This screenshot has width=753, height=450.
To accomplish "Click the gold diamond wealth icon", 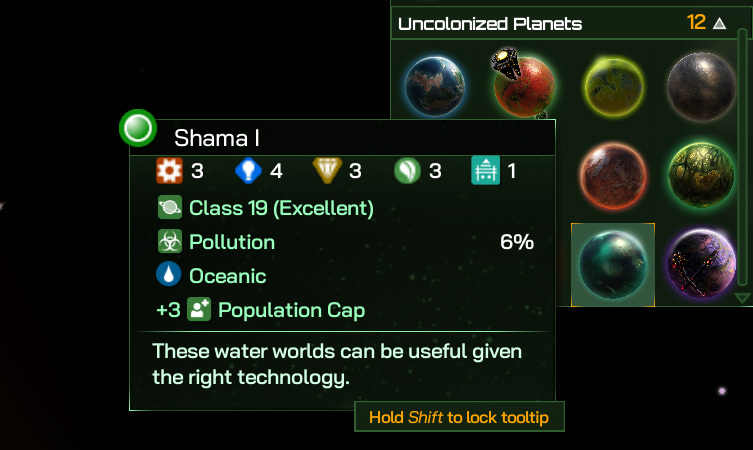I will coord(326,171).
